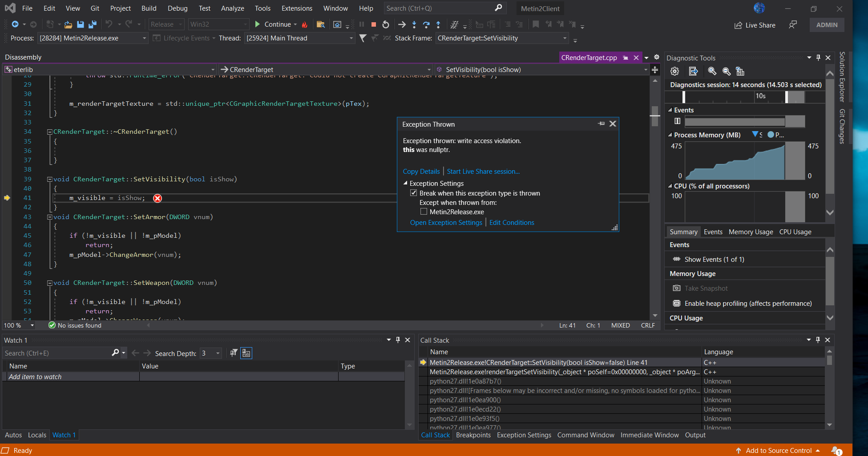Open the Debug menu
868x456 pixels.
178,8
